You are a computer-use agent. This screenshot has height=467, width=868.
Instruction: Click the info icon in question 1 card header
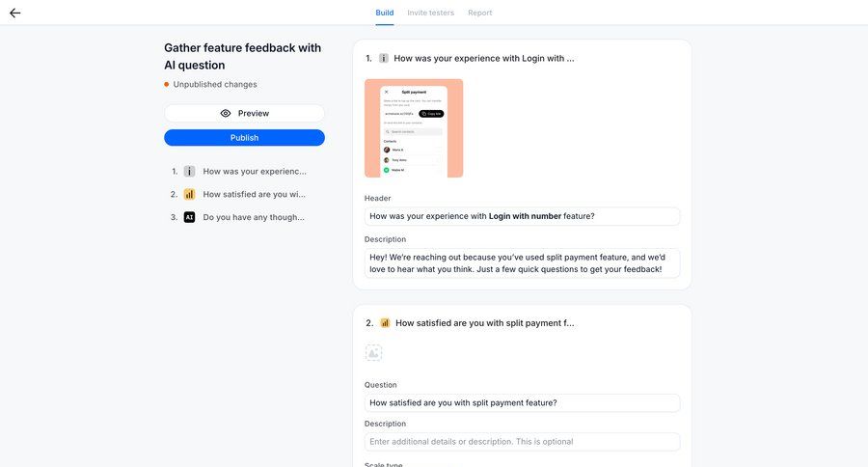click(383, 58)
